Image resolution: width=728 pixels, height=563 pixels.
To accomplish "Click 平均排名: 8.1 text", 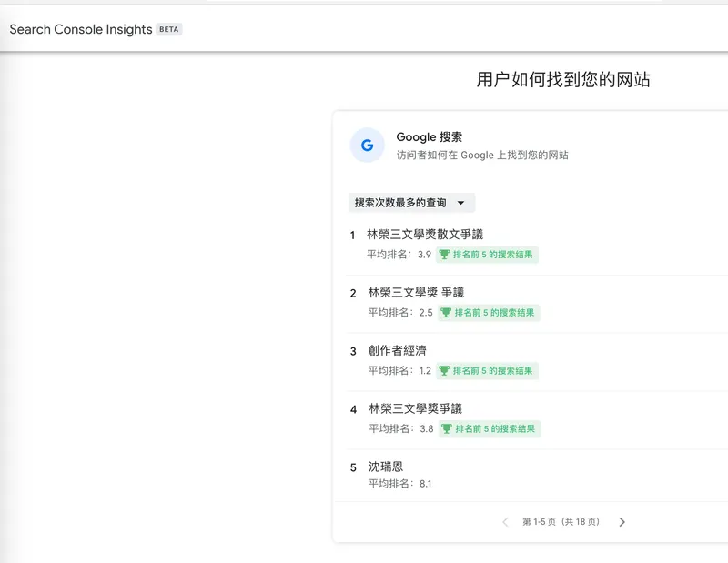I will [399, 484].
